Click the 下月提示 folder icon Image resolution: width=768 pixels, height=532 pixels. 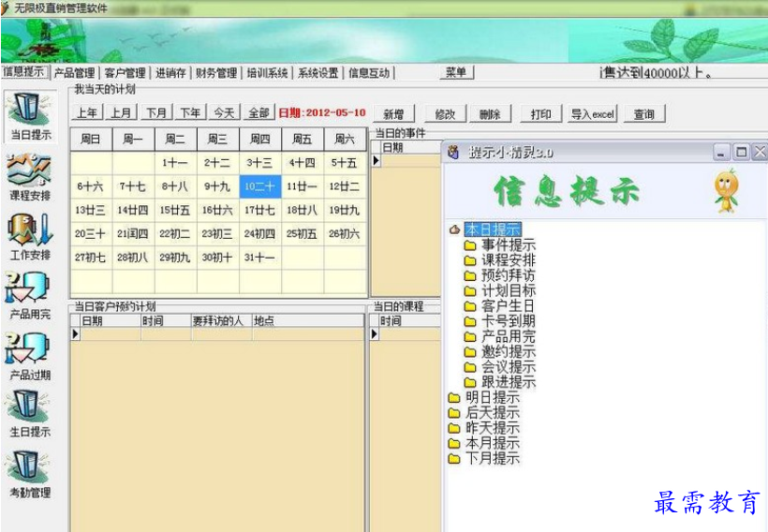point(454,459)
